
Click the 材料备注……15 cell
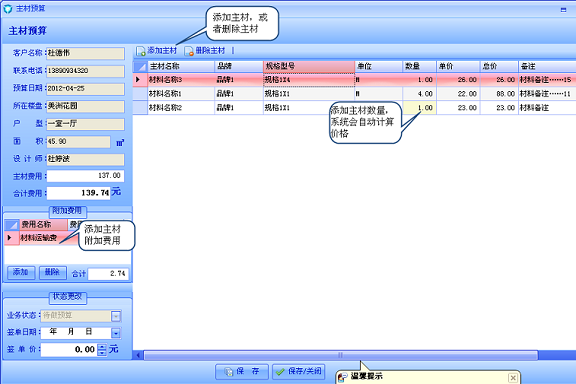click(x=547, y=80)
